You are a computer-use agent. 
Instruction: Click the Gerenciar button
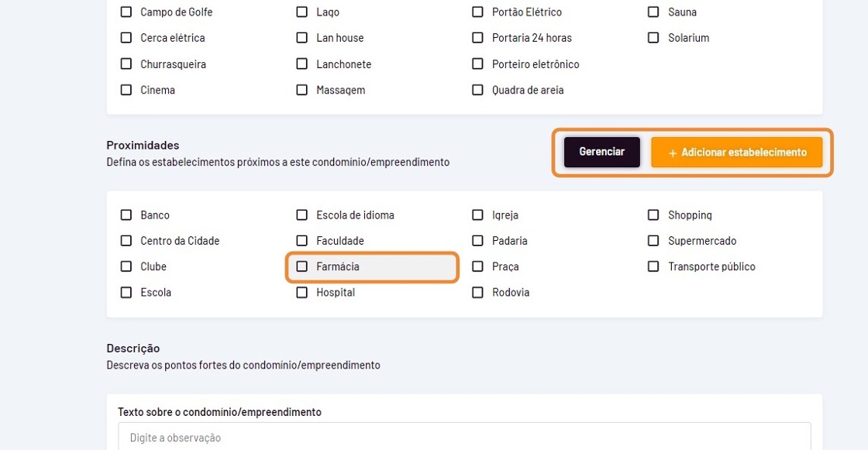point(601,152)
